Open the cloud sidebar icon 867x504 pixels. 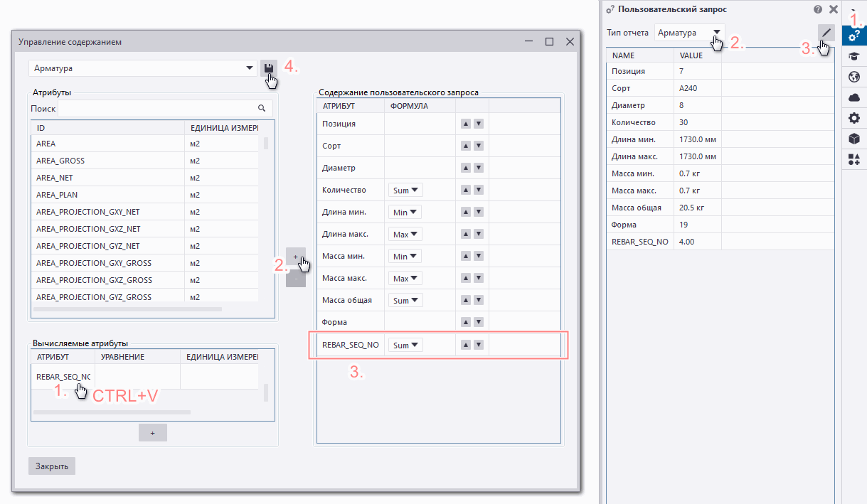(854, 97)
